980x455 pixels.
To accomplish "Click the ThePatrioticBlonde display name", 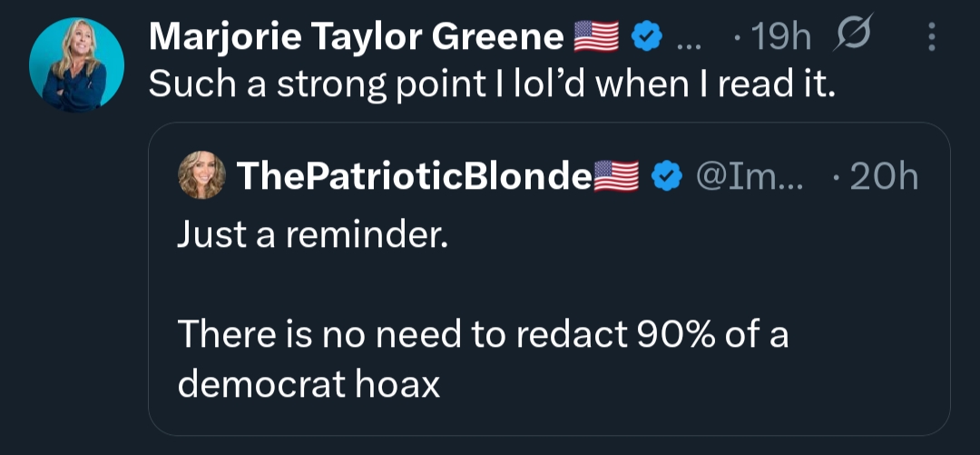I will pos(413,176).
